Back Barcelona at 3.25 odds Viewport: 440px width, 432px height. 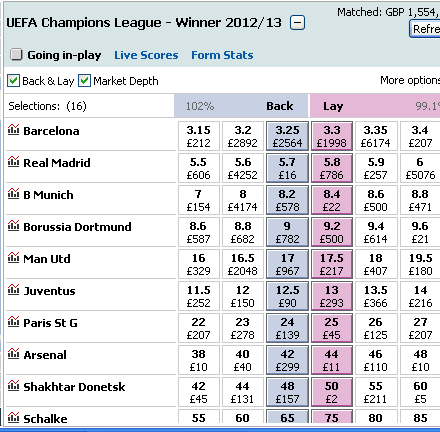pyautogui.click(x=287, y=136)
